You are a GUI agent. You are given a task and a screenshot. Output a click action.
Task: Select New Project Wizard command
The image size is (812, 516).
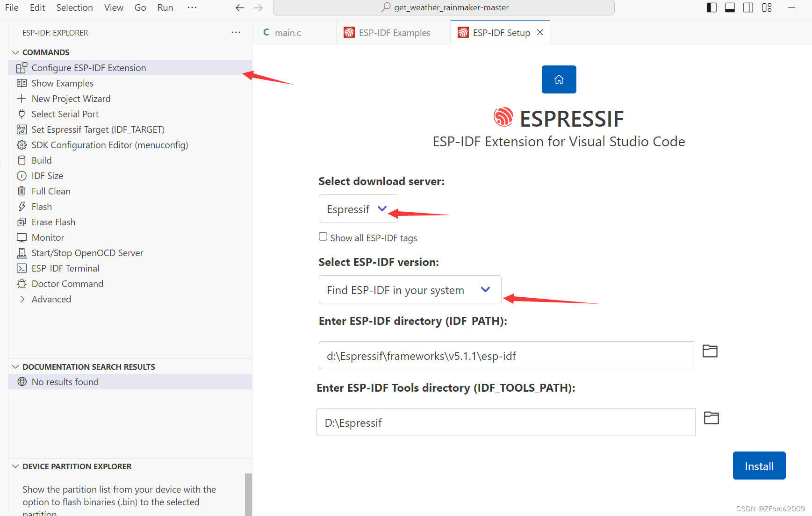pos(130,99)
